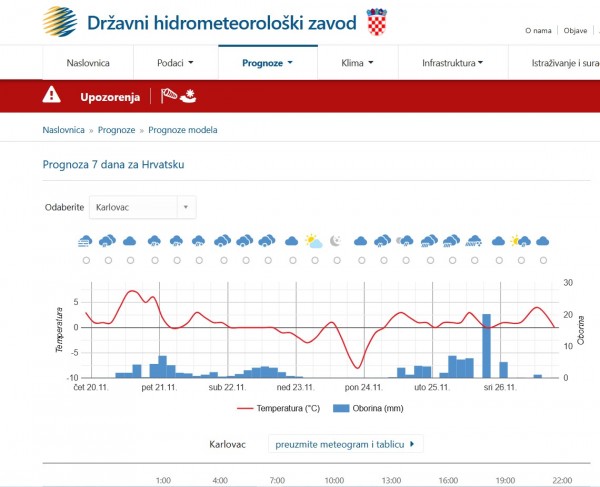The image size is (600, 487).
Task: Toggle the red Temperatura legend line
Action: click(245, 409)
